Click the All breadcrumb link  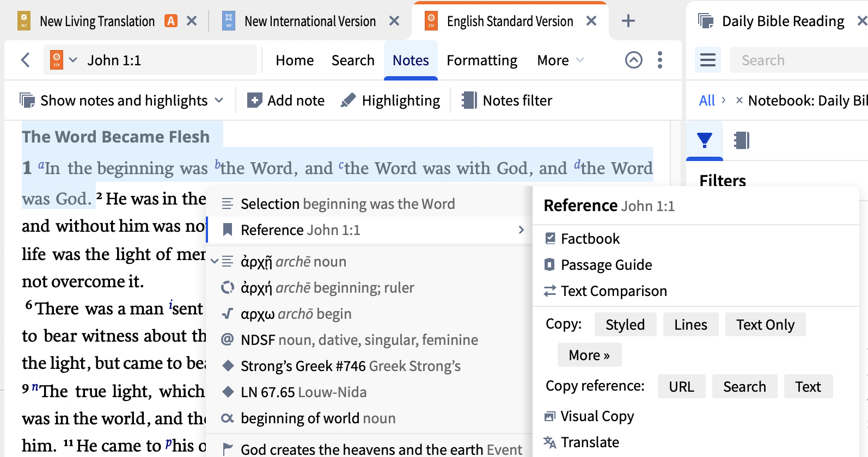[x=707, y=101]
